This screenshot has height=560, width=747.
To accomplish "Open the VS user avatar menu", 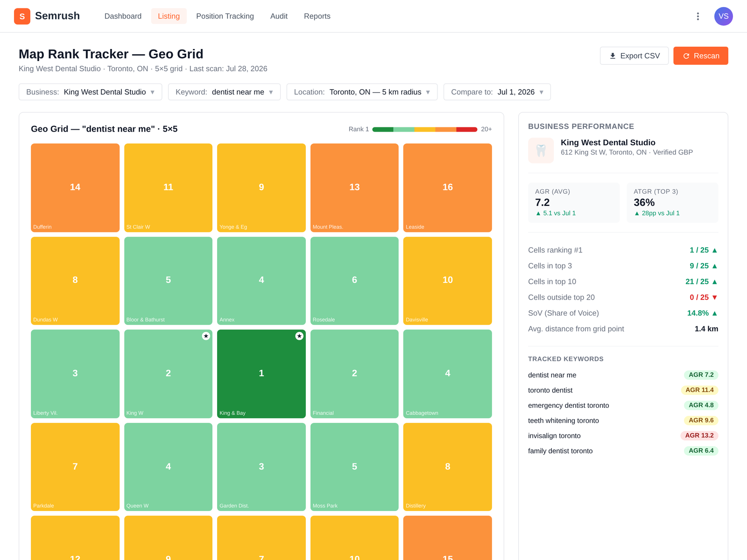I will pyautogui.click(x=723, y=16).
